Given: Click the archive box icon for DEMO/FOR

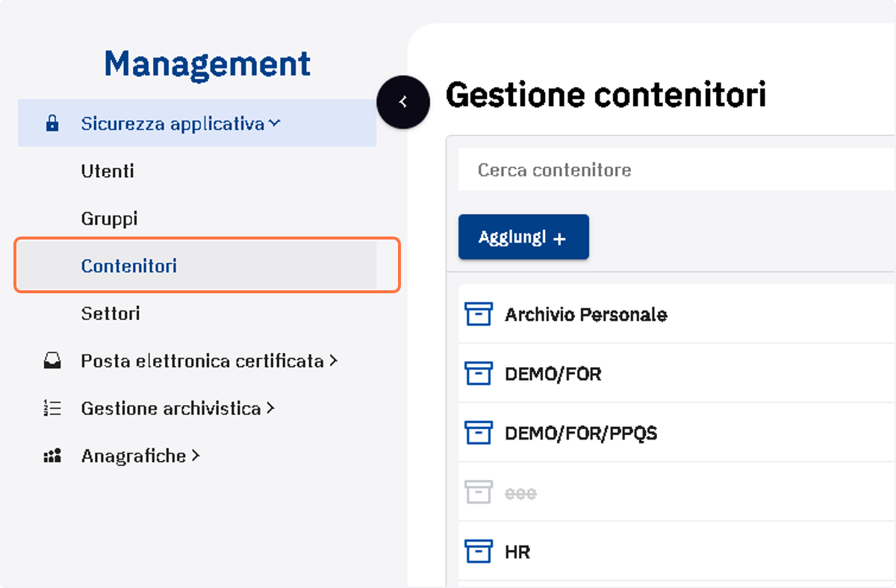Looking at the screenshot, I should [478, 373].
